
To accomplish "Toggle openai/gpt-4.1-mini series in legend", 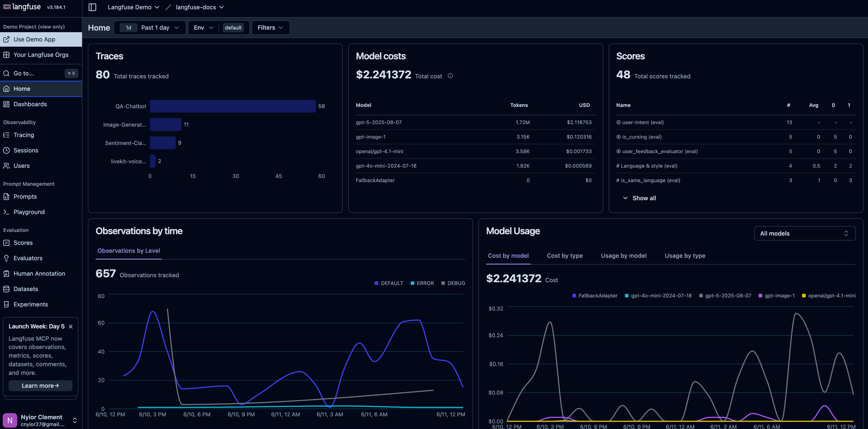I will pos(829,296).
